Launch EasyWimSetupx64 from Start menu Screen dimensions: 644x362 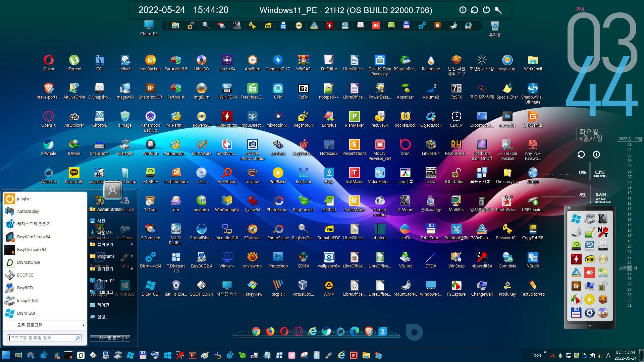[45, 237]
